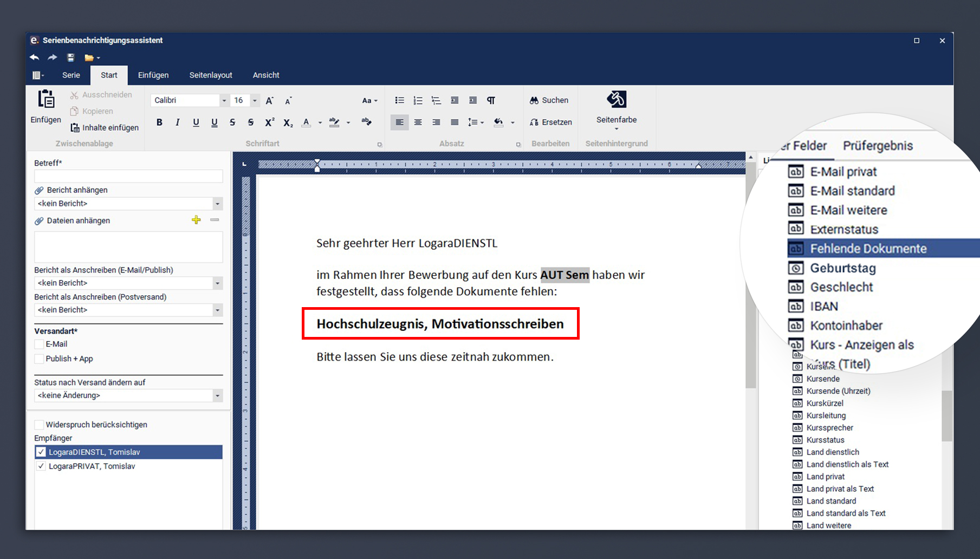The width and height of the screenshot is (980, 559).
Task: Click Suchen to search the document
Action: pyautogui.click(x=549, y=100)
